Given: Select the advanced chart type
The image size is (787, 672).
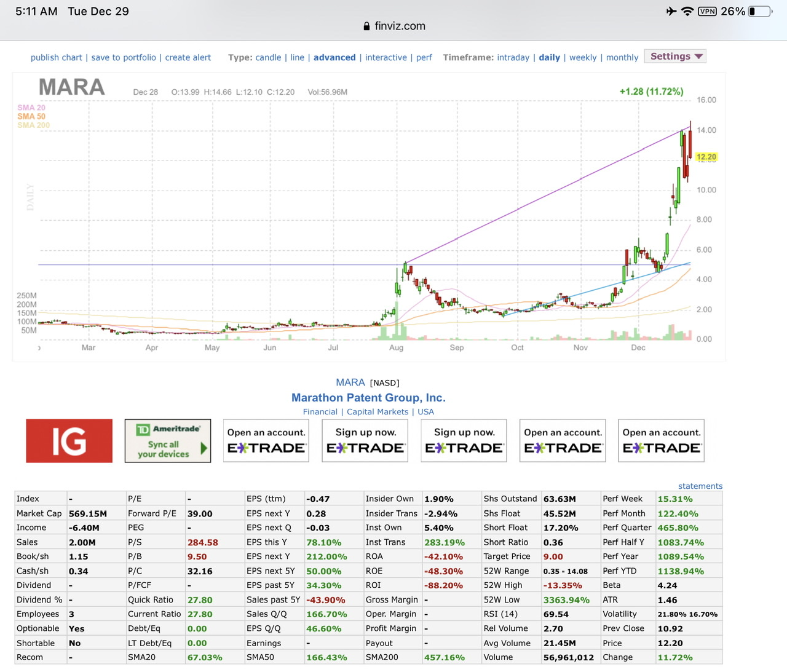Looking at the screenshot, I should coord(334,57).
